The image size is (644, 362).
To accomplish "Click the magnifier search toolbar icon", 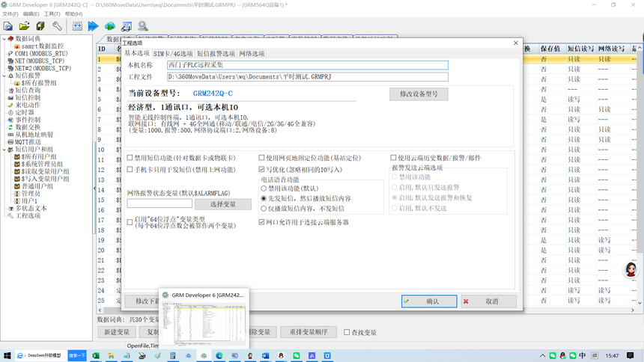I will (143, 26).
